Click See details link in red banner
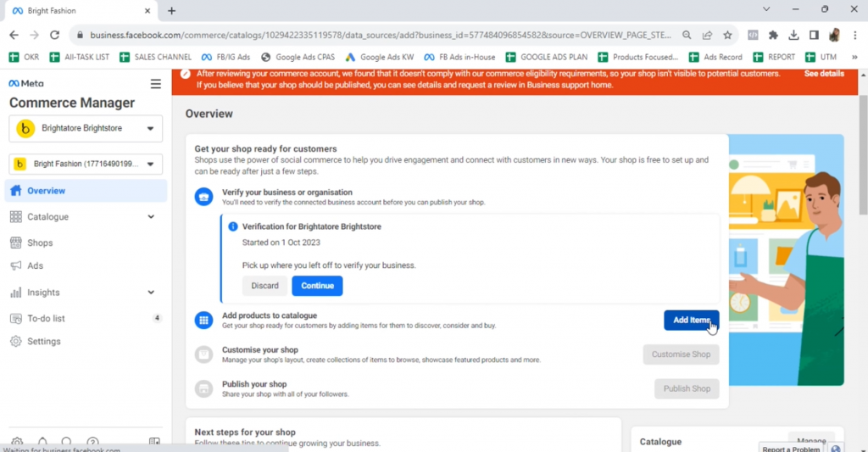Screen dimensions: 868x452 (x=823, y=74)
